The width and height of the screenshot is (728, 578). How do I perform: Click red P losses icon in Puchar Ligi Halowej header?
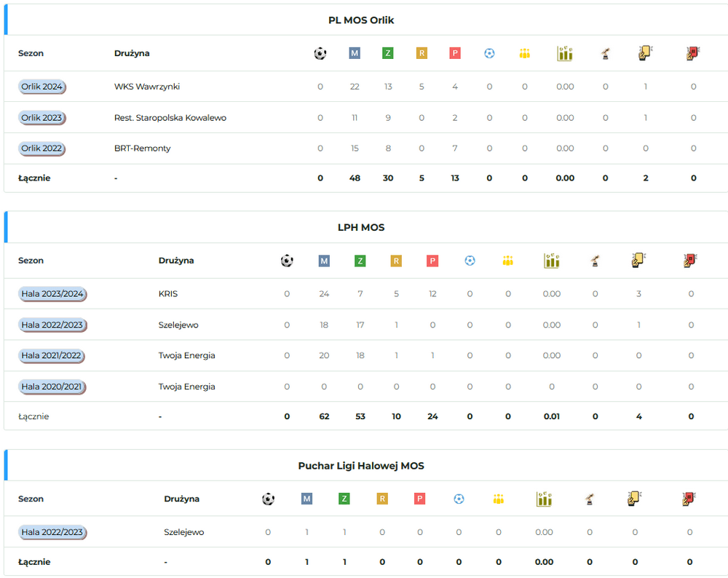coord(420,499)
